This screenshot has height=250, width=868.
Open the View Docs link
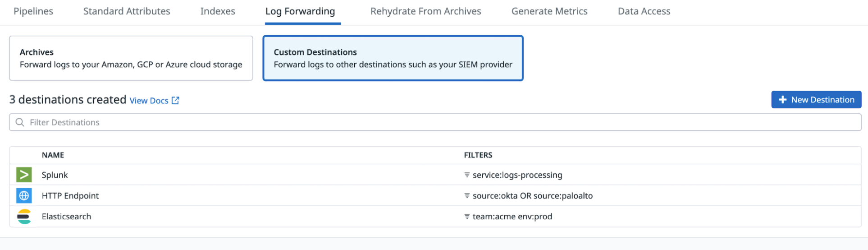(x=149, y=101)
